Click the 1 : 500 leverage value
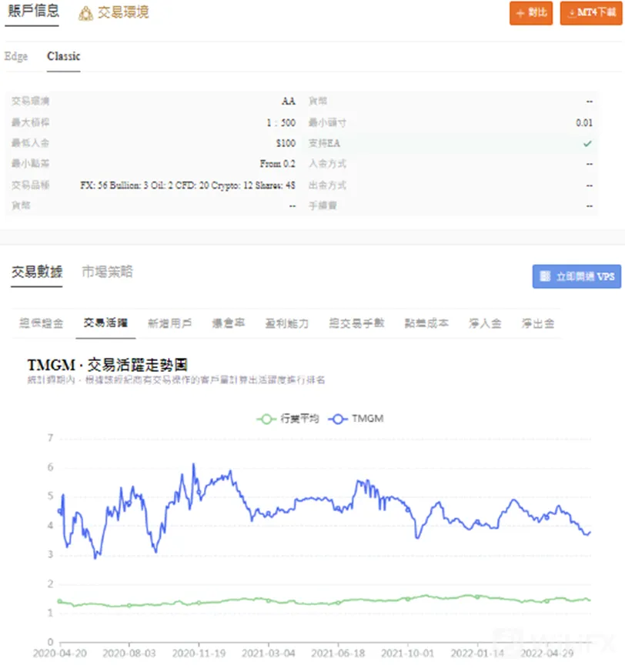Screen dimensions: 625x672 (x=281, y=123)
